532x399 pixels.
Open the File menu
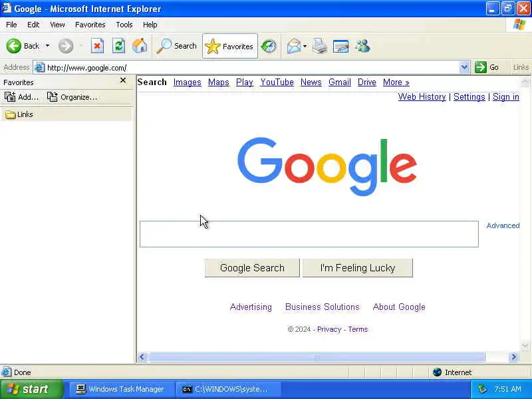click(x=11, y=25)
